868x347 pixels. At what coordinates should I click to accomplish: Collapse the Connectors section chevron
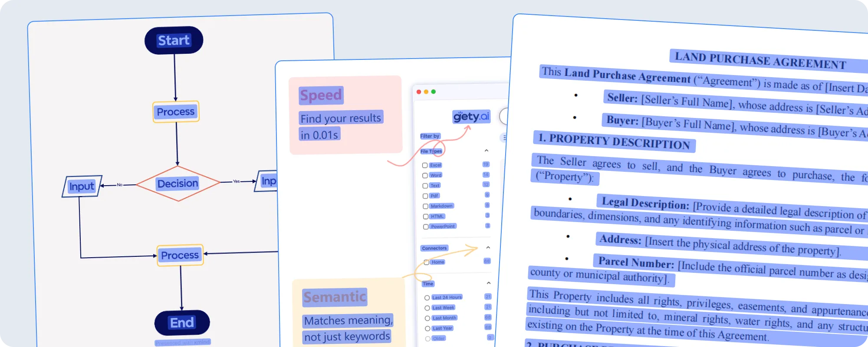click(488, 247)
